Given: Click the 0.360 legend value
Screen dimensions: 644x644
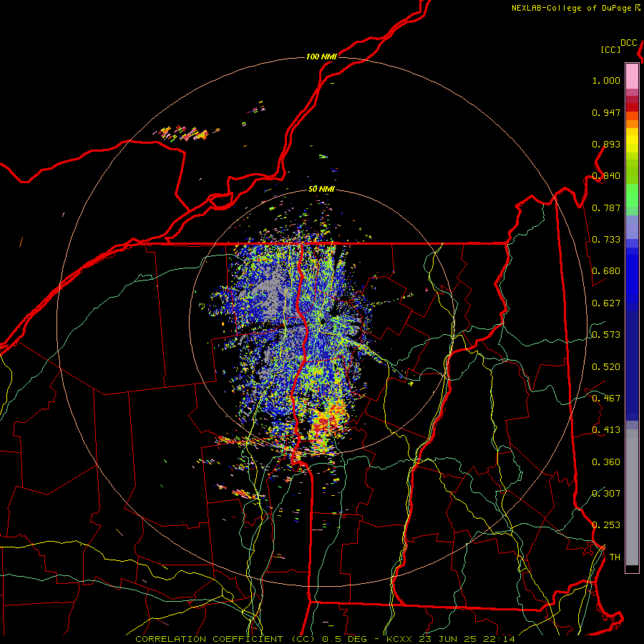Looking at the screenshot, I should point(606,462).
